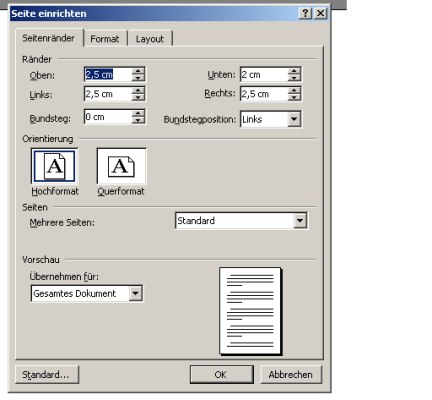The height and width of the screenshot is (400, 432).
Task: Switch to the Format tab
Action: (105, 39)
